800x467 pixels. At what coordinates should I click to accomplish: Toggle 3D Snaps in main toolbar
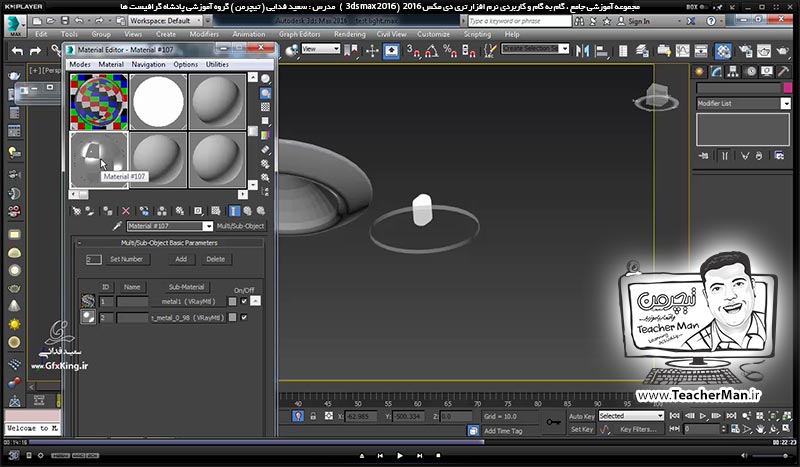(x=413, y=50)
